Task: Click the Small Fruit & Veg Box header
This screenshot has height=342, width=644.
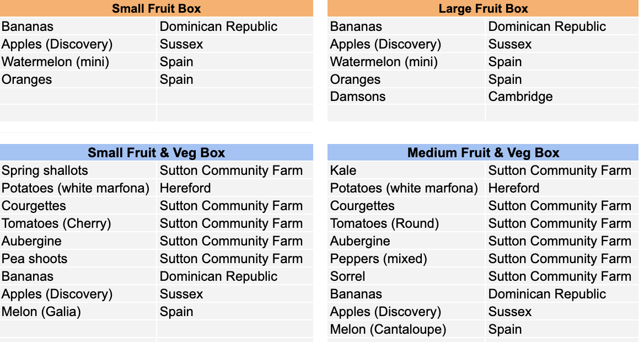Action: (x=157, y=152)
